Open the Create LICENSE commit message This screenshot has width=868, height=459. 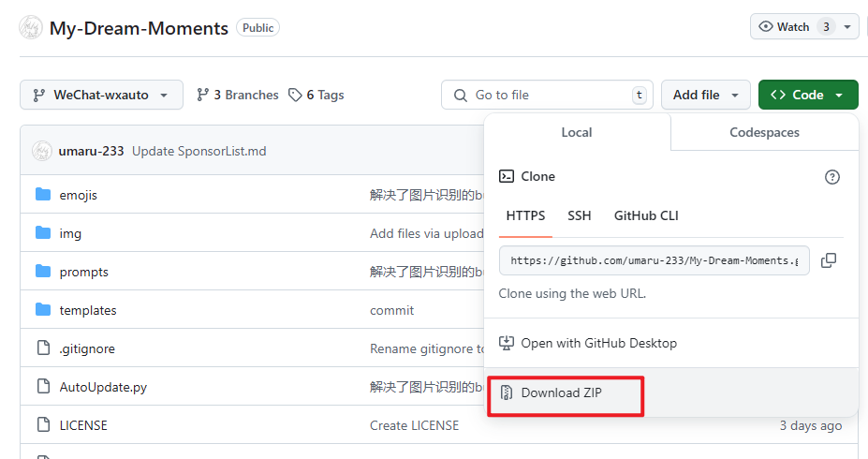tap(414, 425)
